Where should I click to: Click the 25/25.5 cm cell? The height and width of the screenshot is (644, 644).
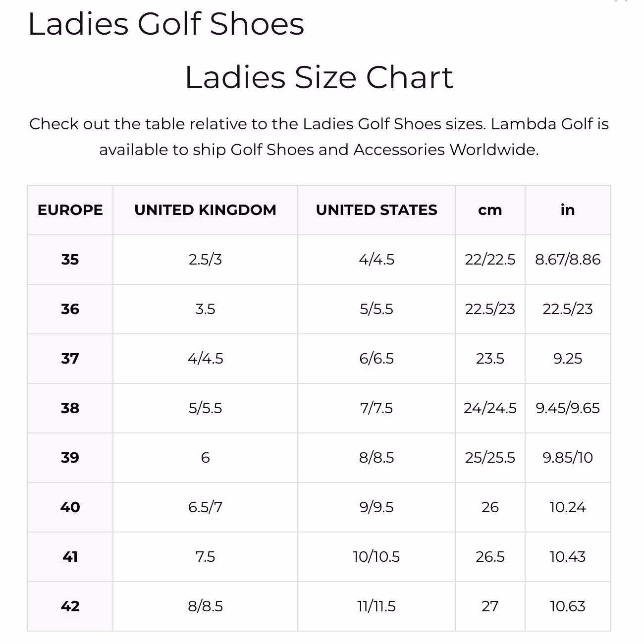pyautogui.click(x=490, y=458)
